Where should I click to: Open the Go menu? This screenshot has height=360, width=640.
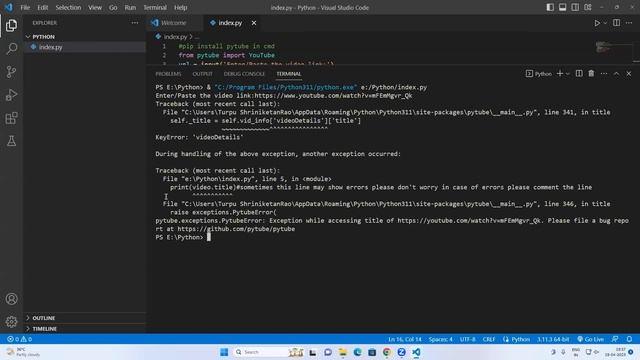(113, 7)
